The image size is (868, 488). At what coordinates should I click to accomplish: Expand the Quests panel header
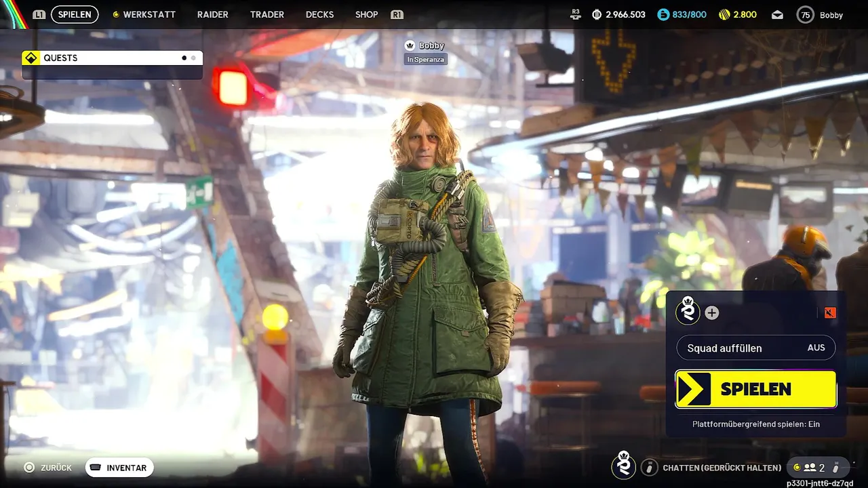coord(112,58)
